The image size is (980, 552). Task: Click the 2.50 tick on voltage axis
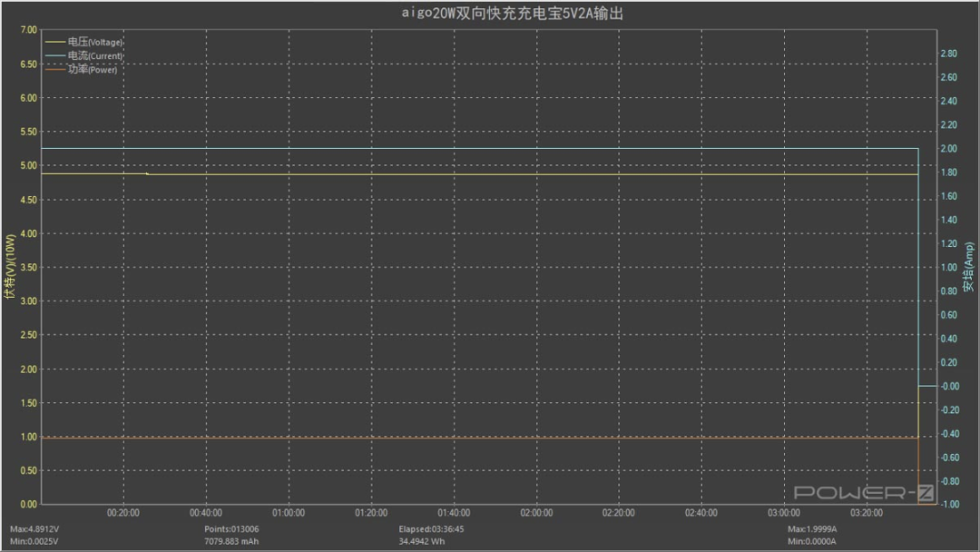29,335
